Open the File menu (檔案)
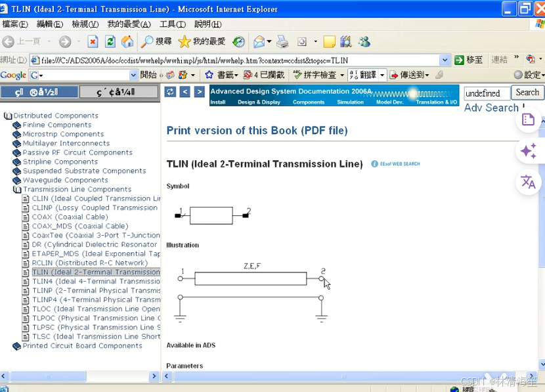The height and width of the screenshot is (392, 545). (15, 24)
